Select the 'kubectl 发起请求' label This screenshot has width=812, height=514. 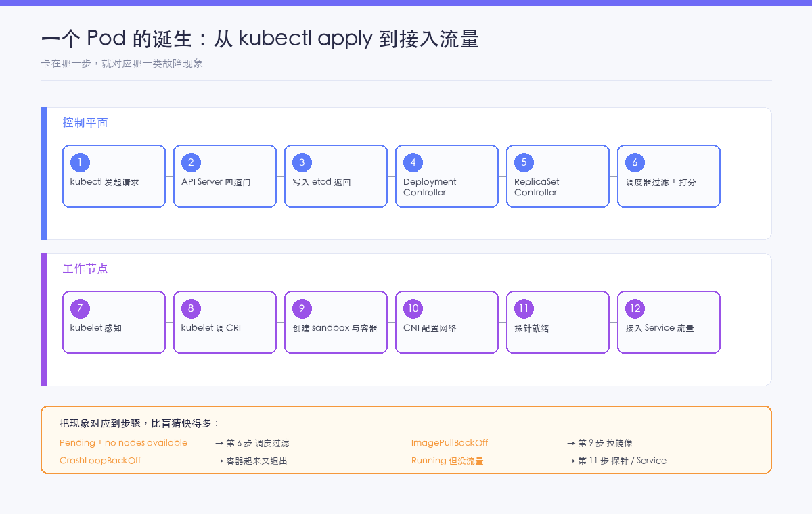click(104, 182)
